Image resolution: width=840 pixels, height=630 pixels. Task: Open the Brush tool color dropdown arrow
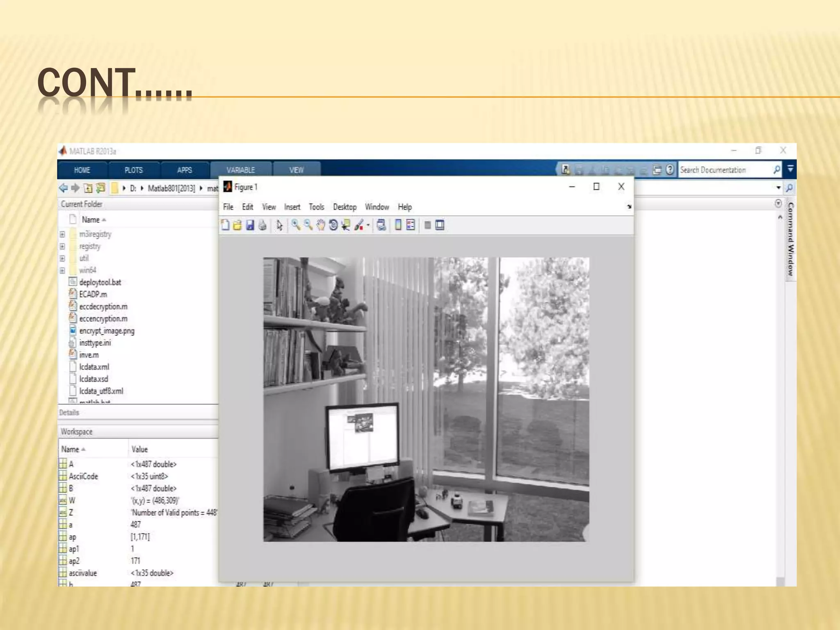point(368,225)
